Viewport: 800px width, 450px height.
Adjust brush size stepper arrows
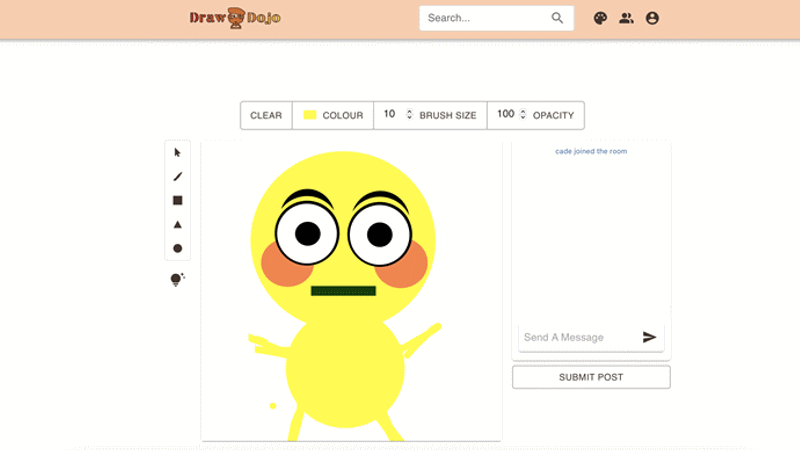[409, 114]
